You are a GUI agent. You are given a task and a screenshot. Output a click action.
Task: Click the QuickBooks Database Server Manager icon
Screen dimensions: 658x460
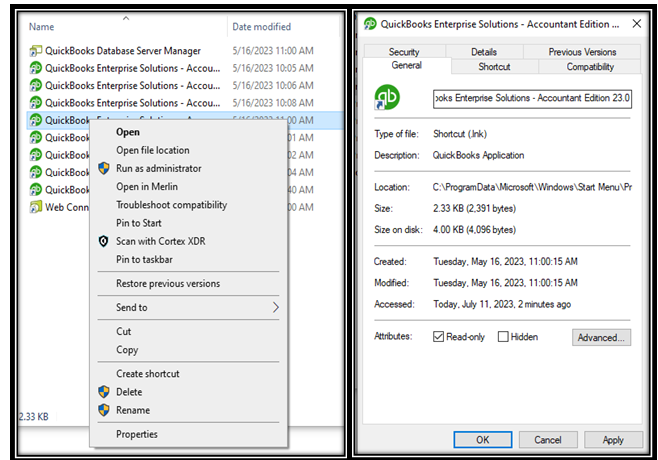(36, 51)
